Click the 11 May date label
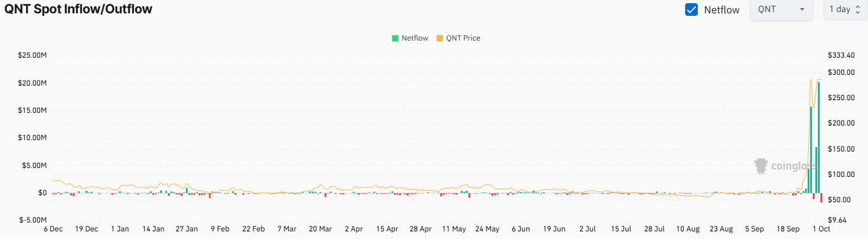The width and height of the screenshot is (868, 239). (454, 229)
